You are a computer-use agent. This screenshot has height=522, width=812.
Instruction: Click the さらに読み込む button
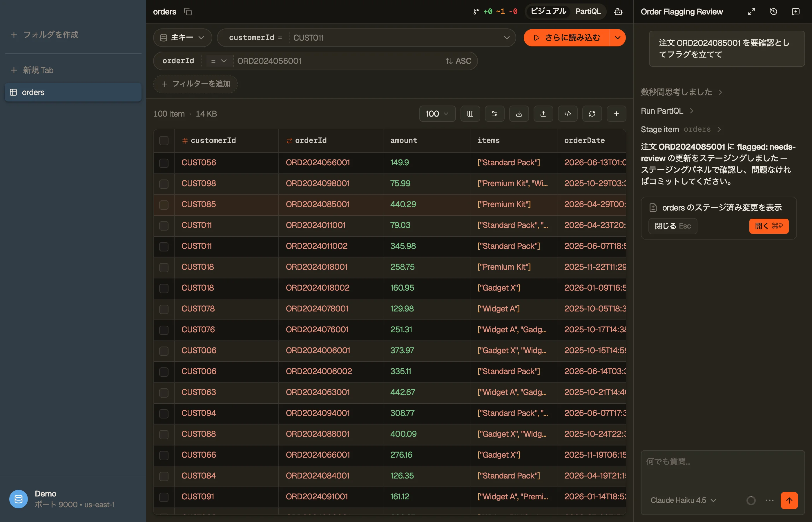click(567, 38)
